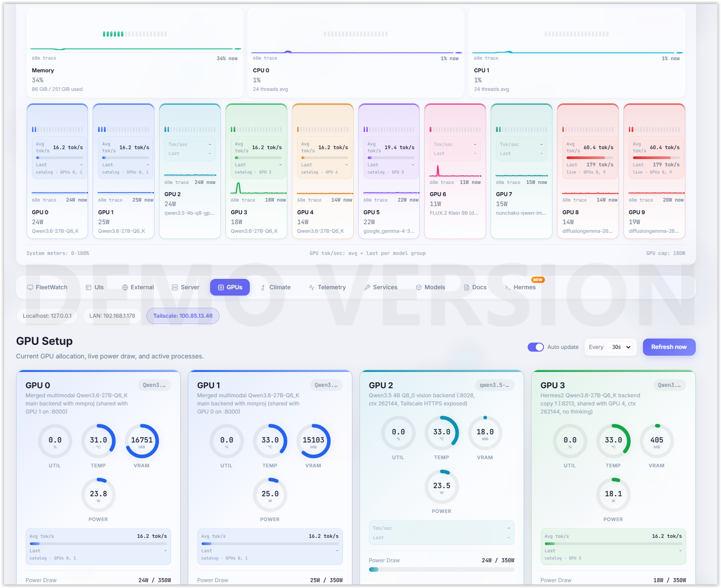Click the Refresh now button
This screenshot has width=721, height=588.
(x=669, y=347)
